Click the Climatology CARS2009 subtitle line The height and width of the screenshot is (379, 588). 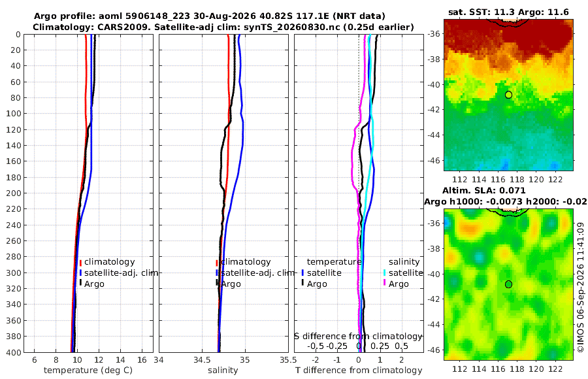coord(223,27)
